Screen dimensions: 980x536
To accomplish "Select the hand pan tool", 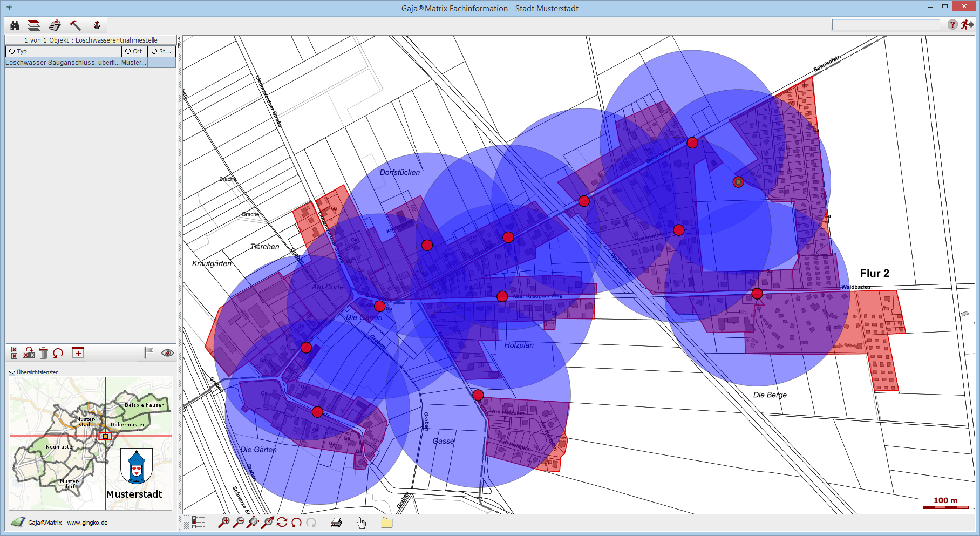I will pos(362,522).
